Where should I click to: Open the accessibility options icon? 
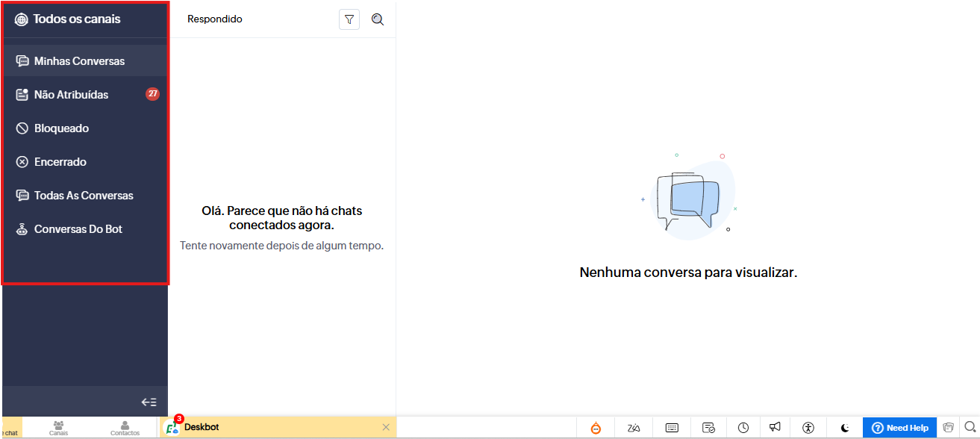[x=808, y=428]
